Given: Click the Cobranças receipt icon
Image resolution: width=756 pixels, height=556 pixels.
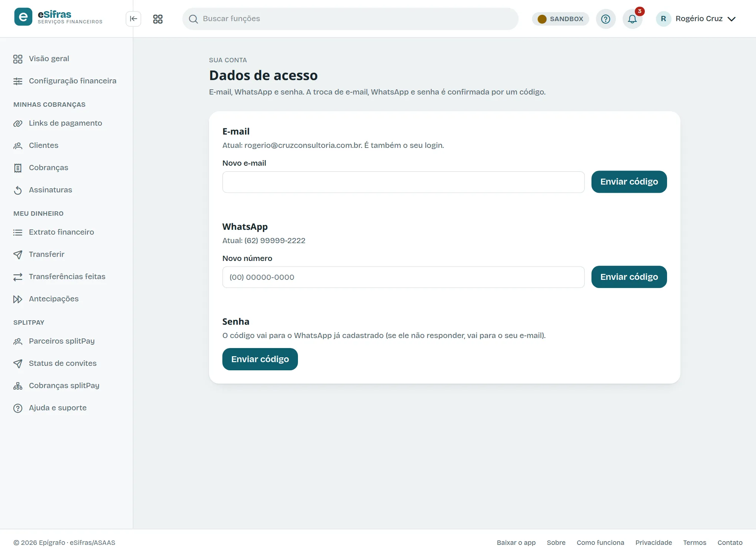Looking at the screenshot, I should click(18, 168).
